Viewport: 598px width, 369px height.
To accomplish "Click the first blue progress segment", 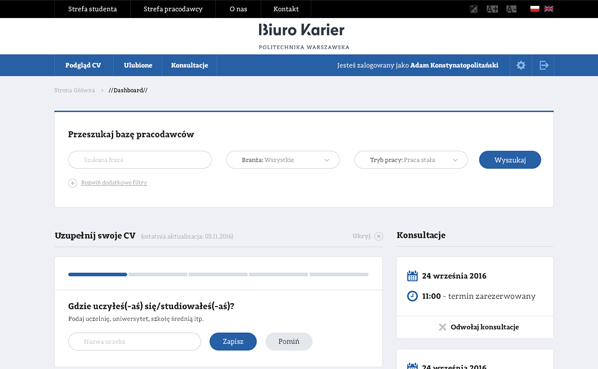I will coord(98,274).
